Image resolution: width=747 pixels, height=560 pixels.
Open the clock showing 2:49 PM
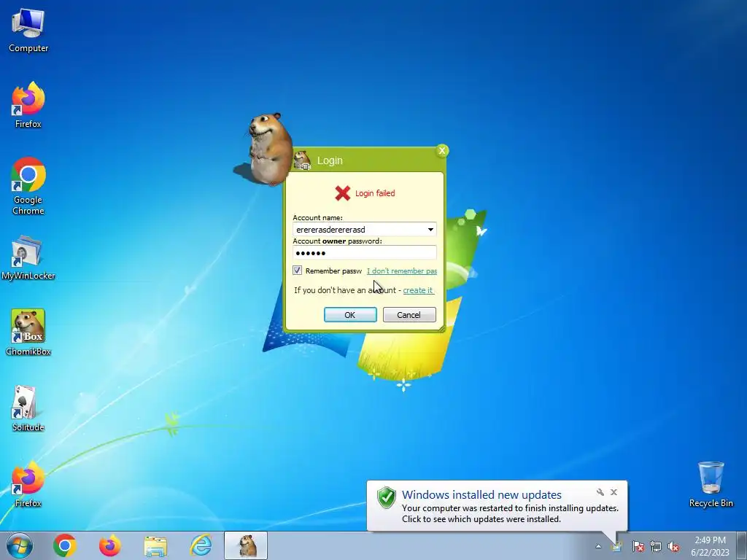coord(710,545)
